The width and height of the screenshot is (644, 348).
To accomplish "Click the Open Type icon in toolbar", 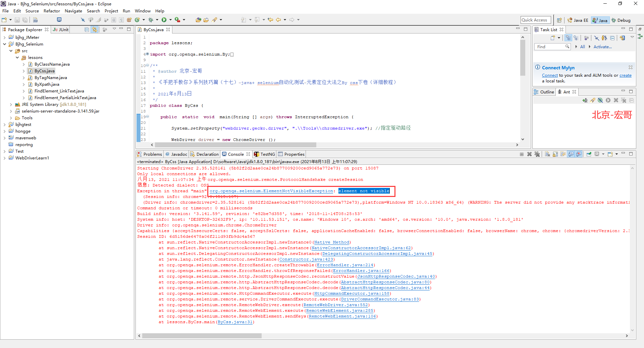I will pyautogui.click(x=199, y=20).
